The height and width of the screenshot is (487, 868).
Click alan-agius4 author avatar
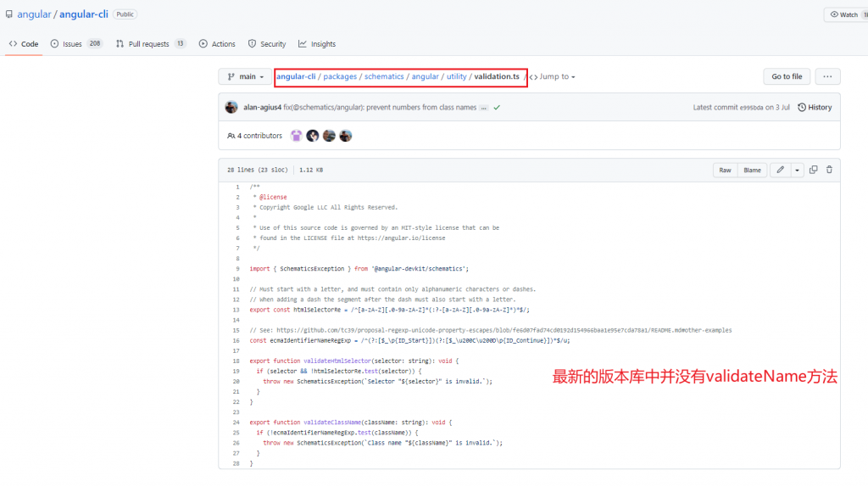231,108
